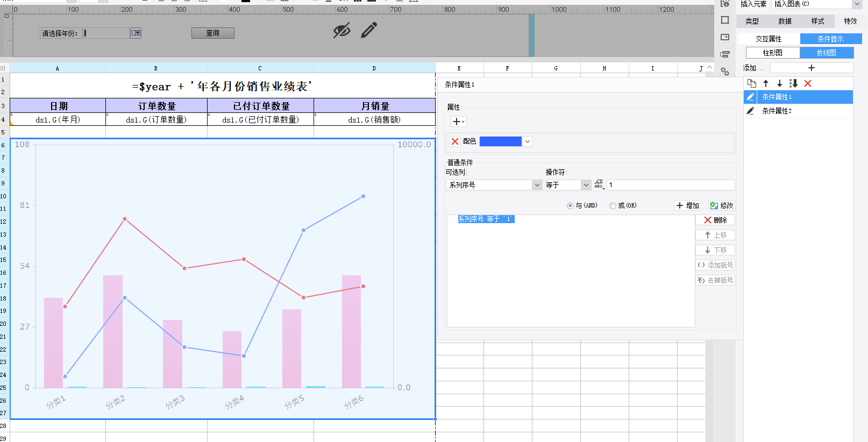Click cell ds1.G(年月)
This screenshot has height=442, width=868.
click(x=58, y=119)
